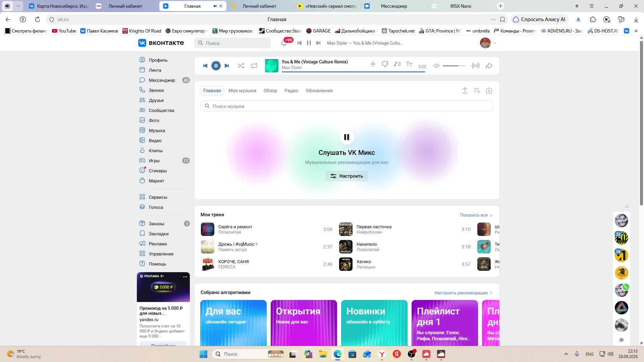Open browser extensions icon
The height and width of the screenshot is (362, 644).
593,19
